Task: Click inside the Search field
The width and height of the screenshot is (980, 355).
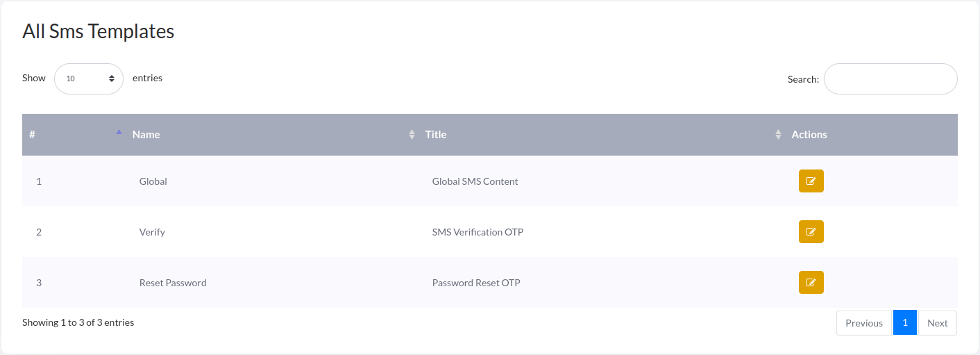Action: (890, 79)
